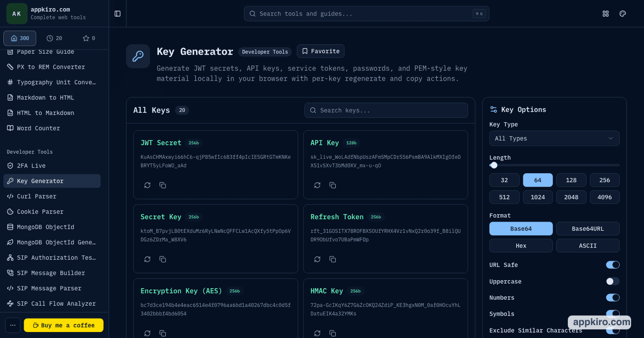Click the Length slider handle
This screenshot has height=338, width=644.
click(x=494, y=165)
